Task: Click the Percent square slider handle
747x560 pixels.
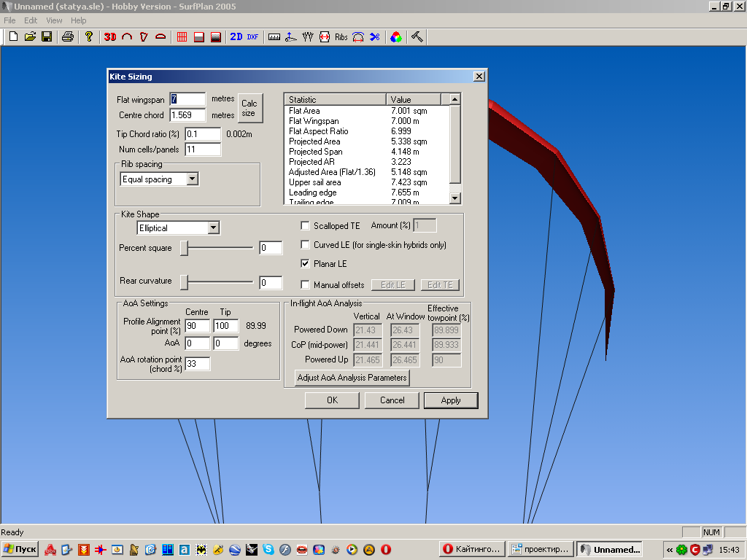Action: [x=185, y=249]
